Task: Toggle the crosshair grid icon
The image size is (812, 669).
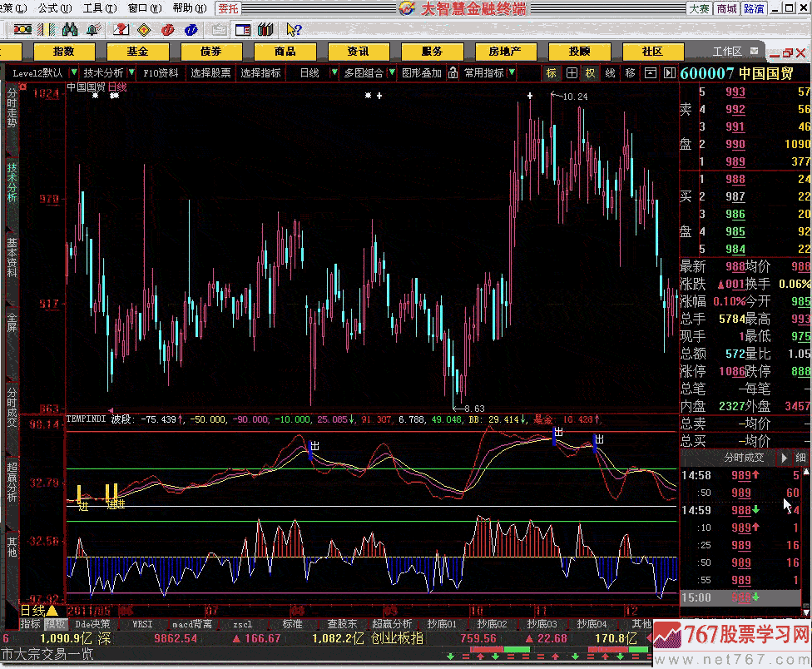Action: pyautogui.click(x=572, y=73)
